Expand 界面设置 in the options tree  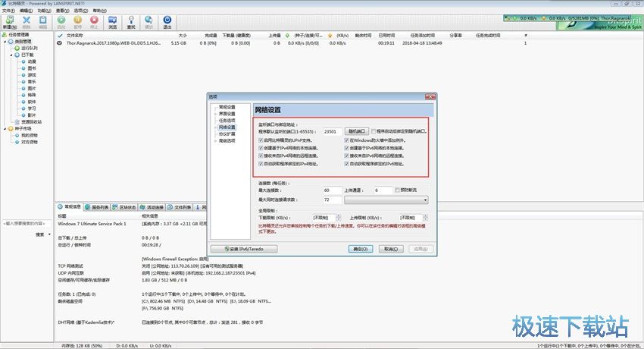coord(215,114)
